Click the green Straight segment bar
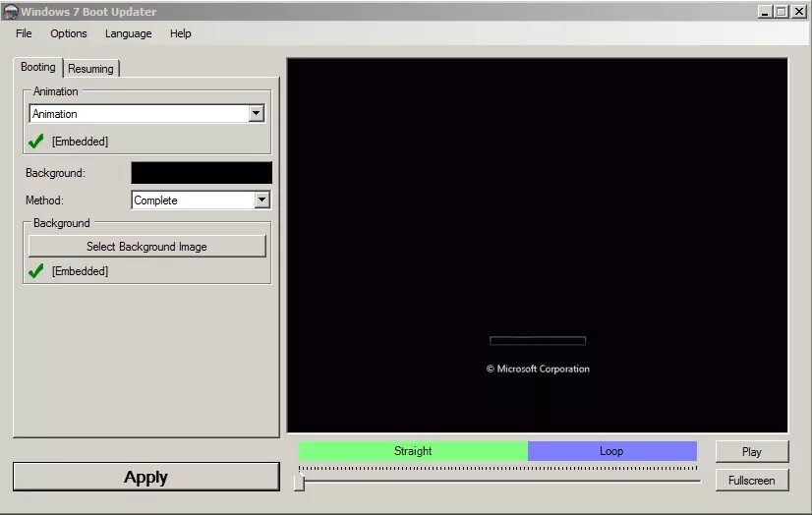This screenshot has height=515, width=812. pos(413,451)
